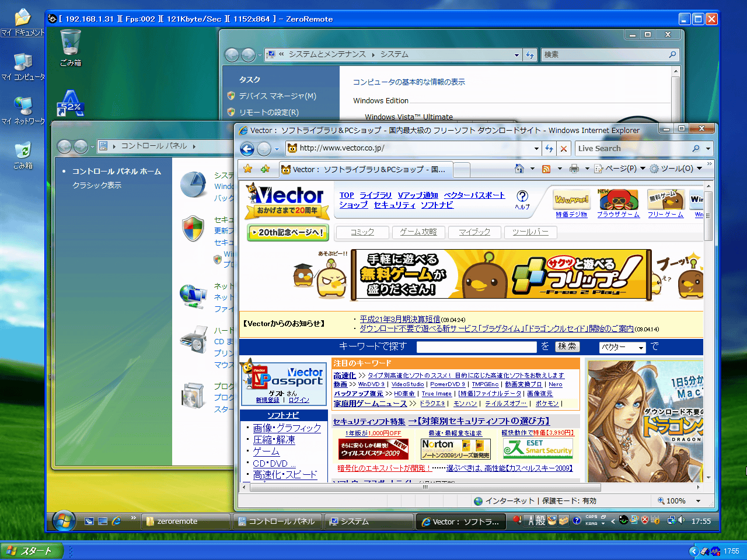Open the Recycle Bin (ごみ箱) in remote desktop
Viewport: 747px width, 560px height.
point(71,47)
